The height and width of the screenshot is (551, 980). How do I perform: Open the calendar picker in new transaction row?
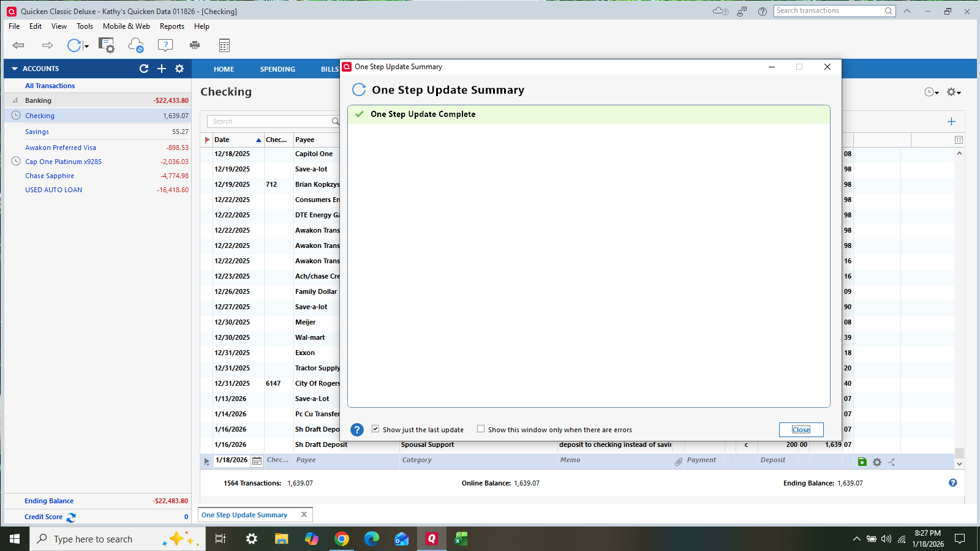tap(257, 461)
